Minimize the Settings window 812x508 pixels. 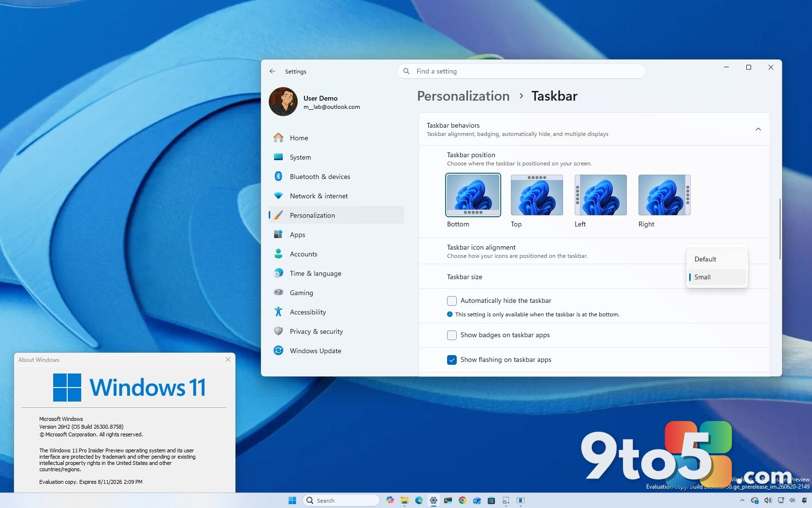pyautogui.click(x=726, y=67)
